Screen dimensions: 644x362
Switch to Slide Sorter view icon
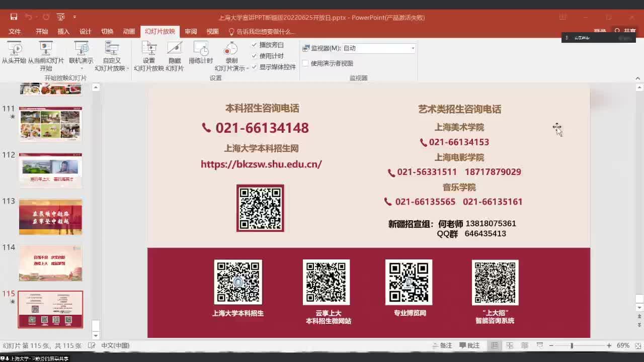[x=510, y=345]
